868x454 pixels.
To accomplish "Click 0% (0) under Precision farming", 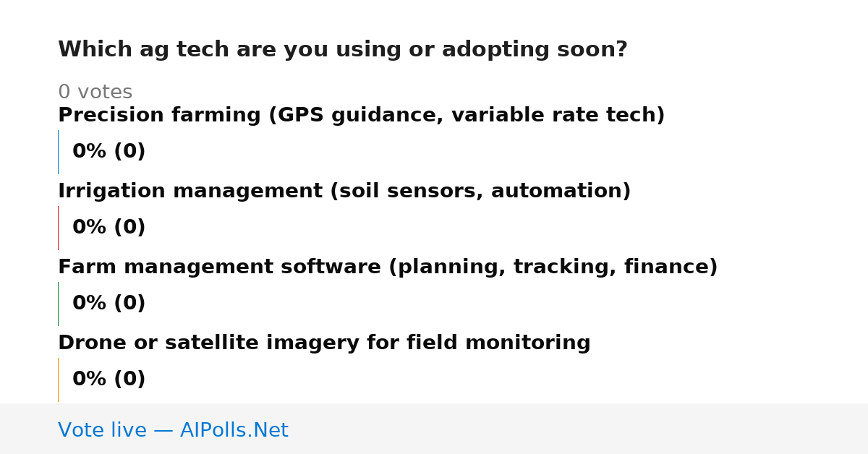I will click(109, 152).
